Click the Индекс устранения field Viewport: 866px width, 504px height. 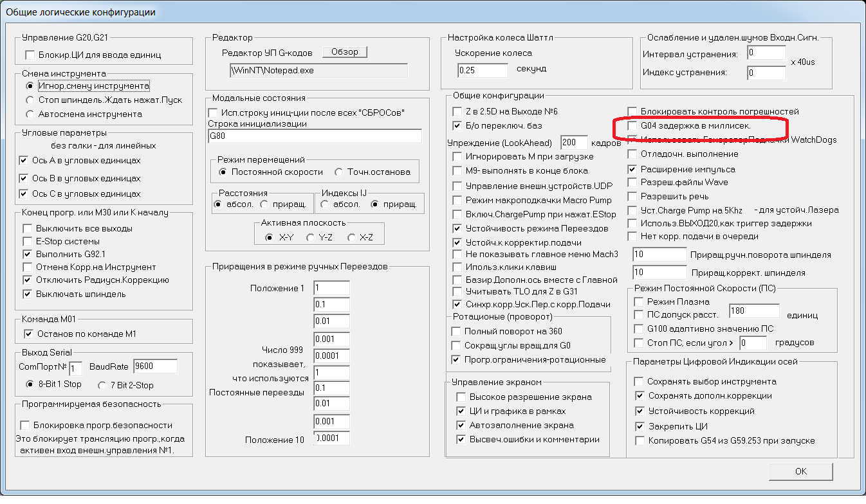coord(766,73)
